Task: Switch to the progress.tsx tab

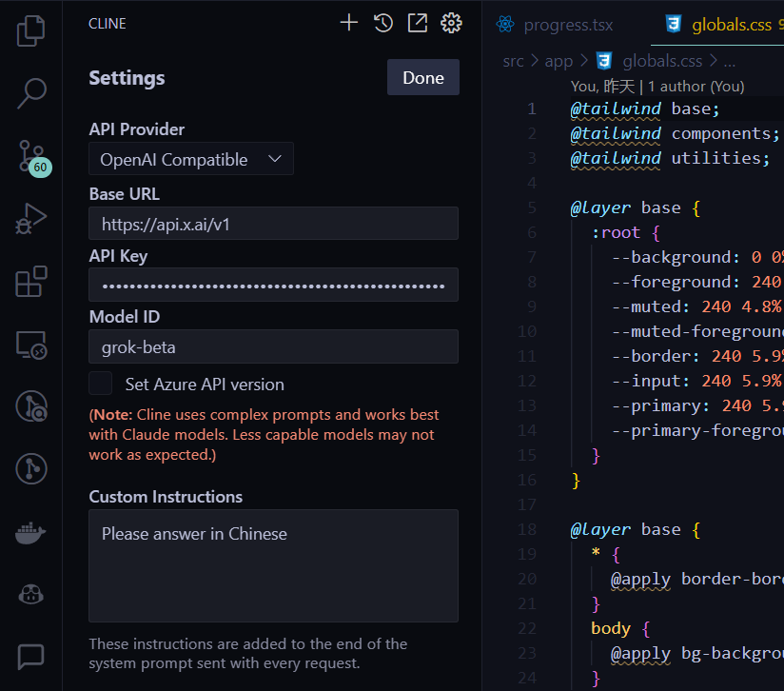Action: (x=556, y=25)
